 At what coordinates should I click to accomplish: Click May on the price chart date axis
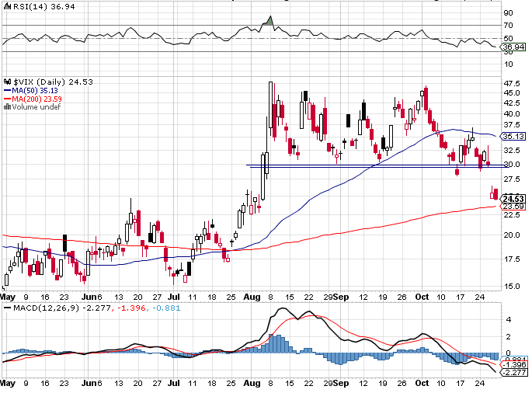[8, 297]
